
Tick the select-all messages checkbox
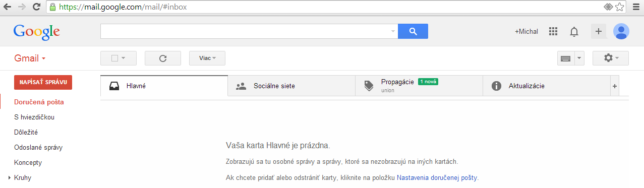coord(114,58)
